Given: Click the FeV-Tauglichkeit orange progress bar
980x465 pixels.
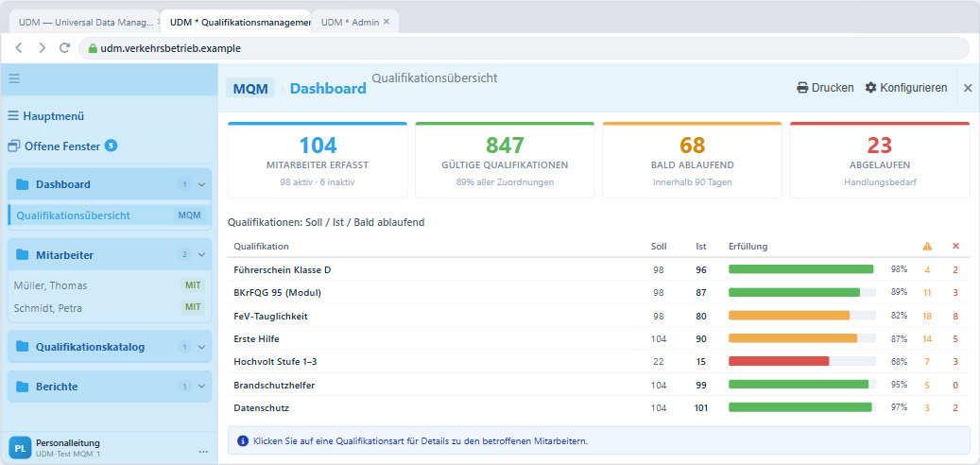Looking at the screenshot, I should pos(789,316).
